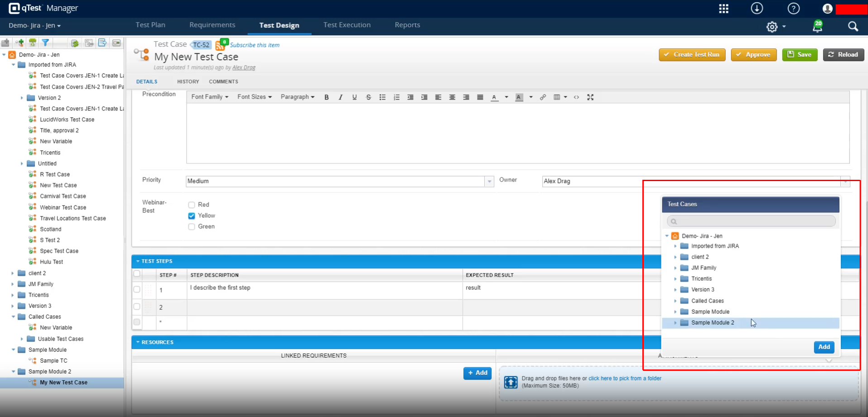868x417 pixels.
Task: Click the notifications bell icon
Action: tap(817, 27)
